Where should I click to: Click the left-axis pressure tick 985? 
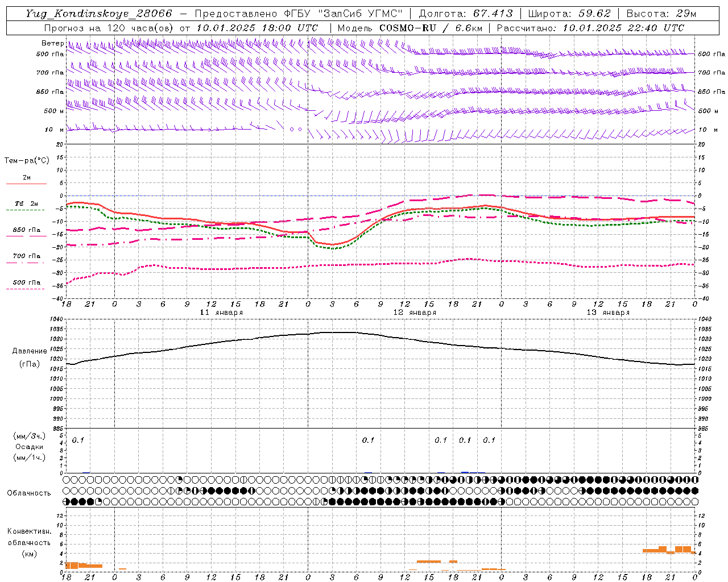pos(59,429)
